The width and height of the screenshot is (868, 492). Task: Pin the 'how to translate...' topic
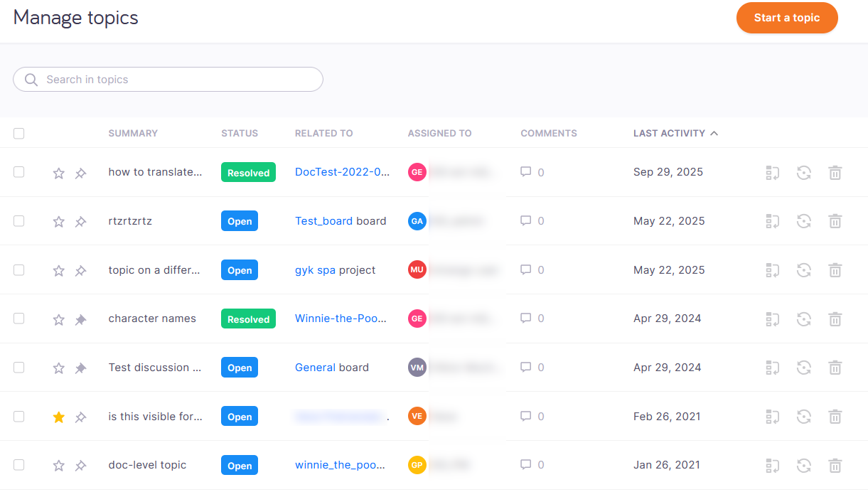(x=80, y=173)
